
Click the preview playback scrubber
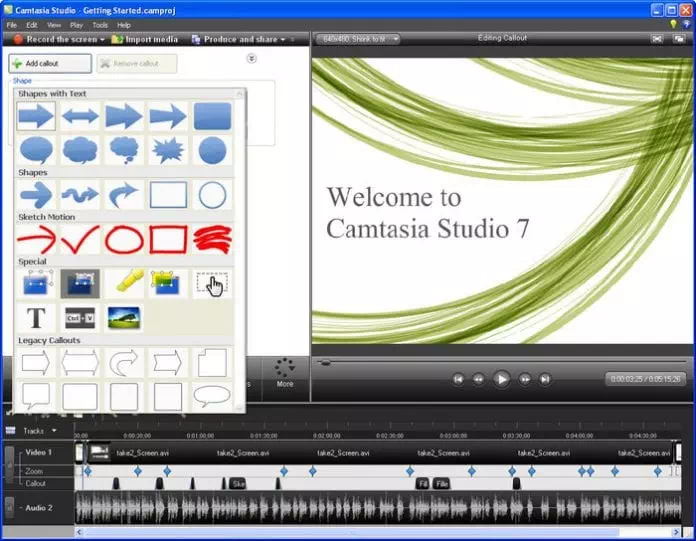[325, 363]
